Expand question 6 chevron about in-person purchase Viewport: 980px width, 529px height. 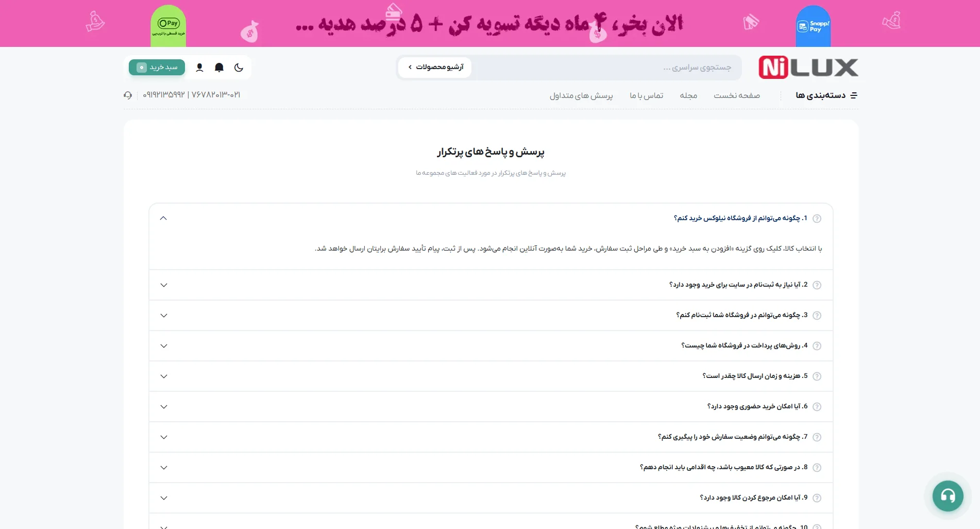[x=164, y=407]
